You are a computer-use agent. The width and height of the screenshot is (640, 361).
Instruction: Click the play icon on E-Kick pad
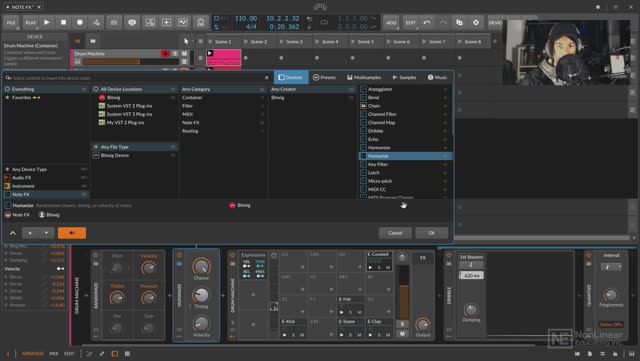[x=284, y=335]
